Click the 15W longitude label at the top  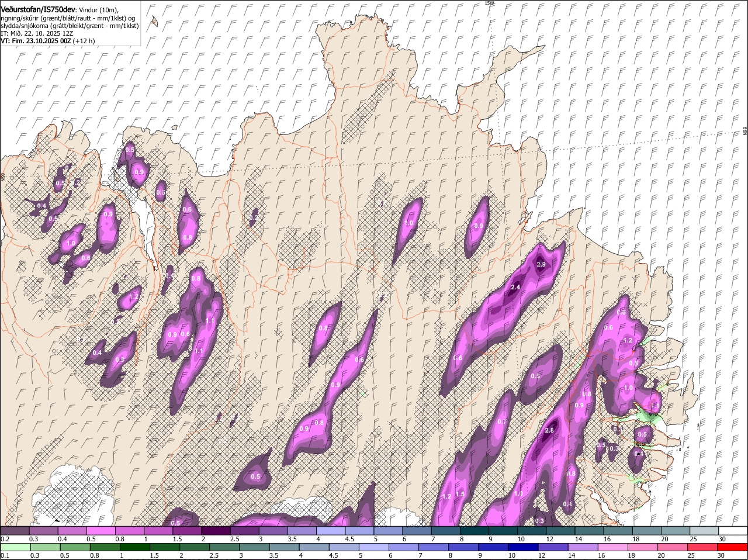point(489,3)
